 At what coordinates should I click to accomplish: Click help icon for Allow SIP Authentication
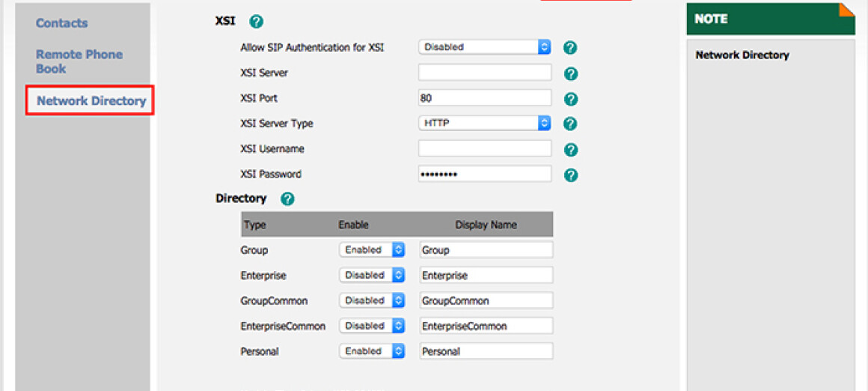pyautogui.click(x=570, y=47)
